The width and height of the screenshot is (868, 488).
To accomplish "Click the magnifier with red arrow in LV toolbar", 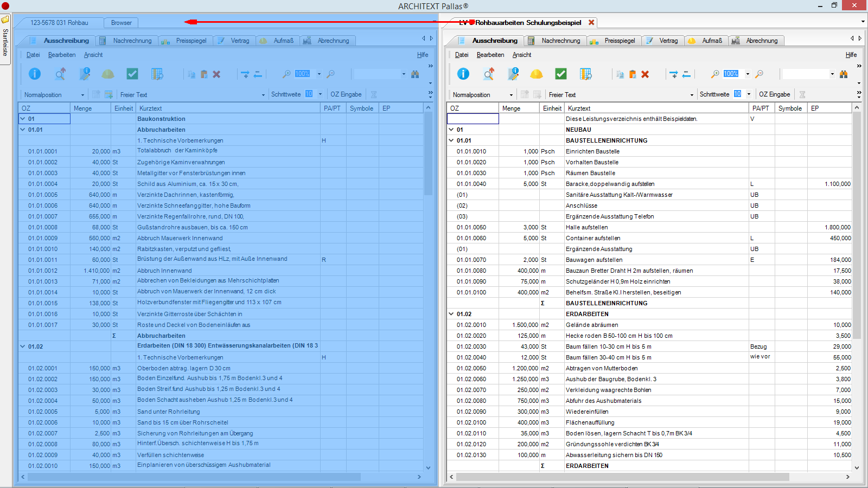I will point(489,74).
